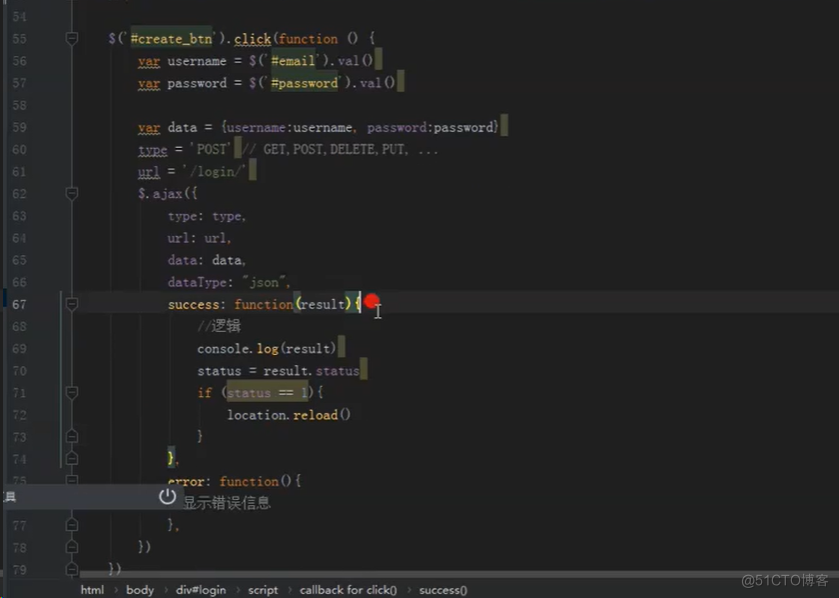Screen dimensions: 839x598
Task: Collapse the click callback function at line 55
Action: tap(71, 38)
